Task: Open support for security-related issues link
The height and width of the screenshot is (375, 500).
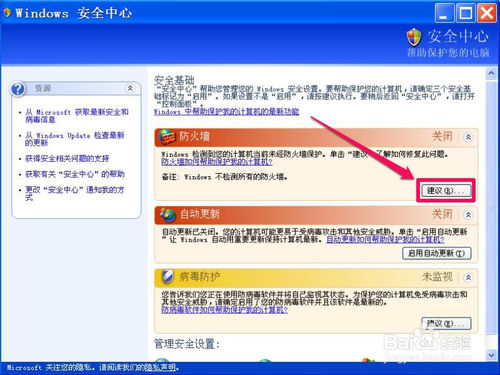Action: (67, 158)
